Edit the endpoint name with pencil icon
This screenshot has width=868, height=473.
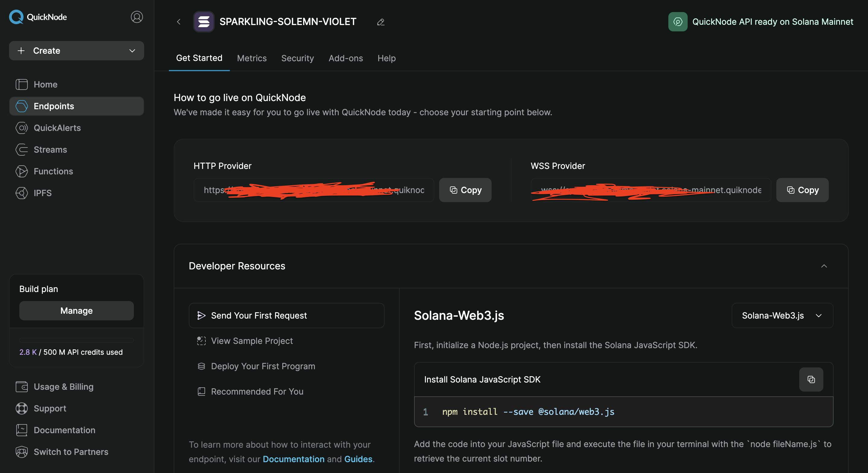click(x=381, y=22)
